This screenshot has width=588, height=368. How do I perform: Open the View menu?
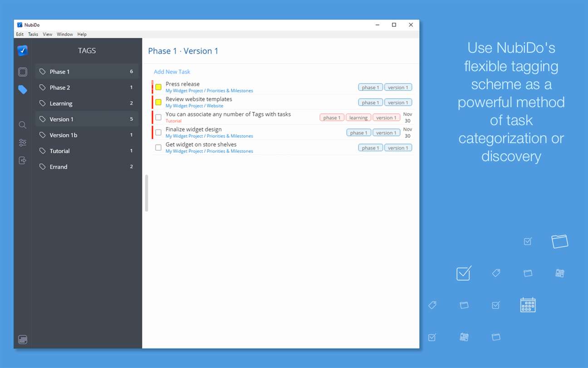coord(48,34)
